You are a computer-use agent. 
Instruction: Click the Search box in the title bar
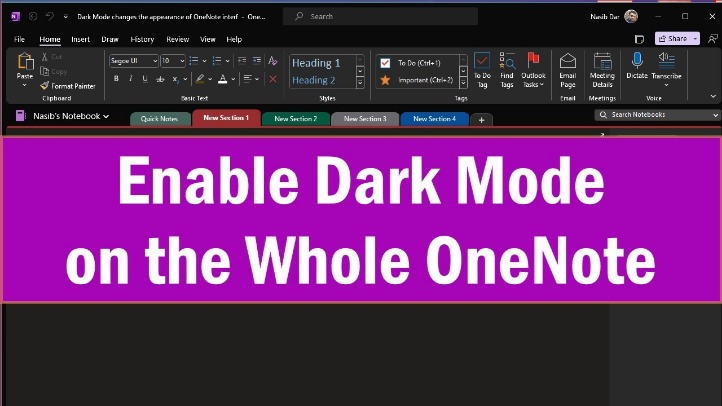click(x=380, y=17)
